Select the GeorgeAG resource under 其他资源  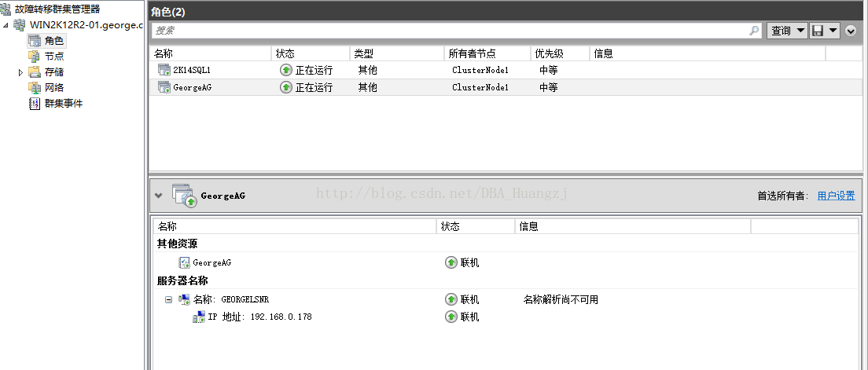point(211,262)
